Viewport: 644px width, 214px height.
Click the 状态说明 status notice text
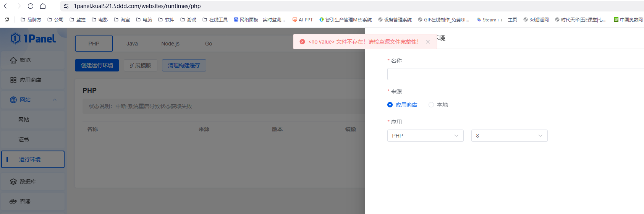[141, 106]
